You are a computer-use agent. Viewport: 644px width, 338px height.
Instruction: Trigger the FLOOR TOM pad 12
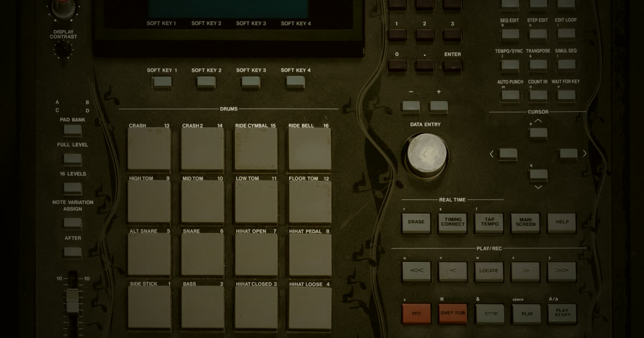[310, 202]
